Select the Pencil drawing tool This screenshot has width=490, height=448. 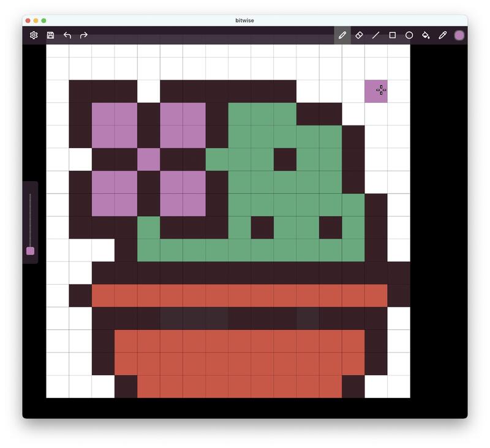coord(342,35)
